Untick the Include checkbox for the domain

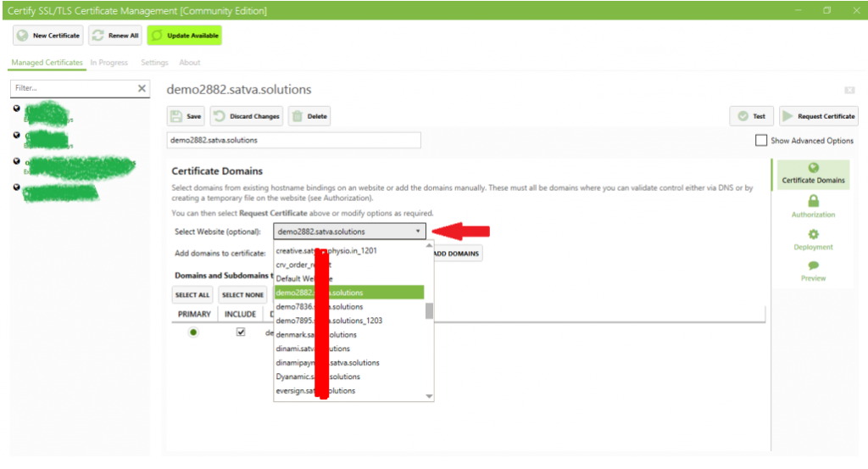(241, 332)
